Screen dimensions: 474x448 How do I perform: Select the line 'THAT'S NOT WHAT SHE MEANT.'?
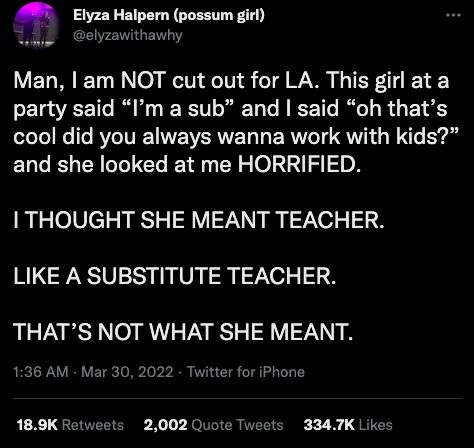[x=183, y=332]
